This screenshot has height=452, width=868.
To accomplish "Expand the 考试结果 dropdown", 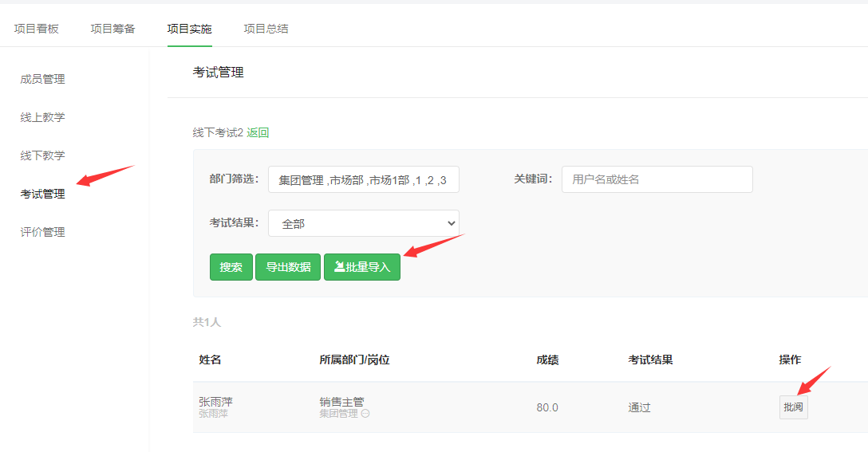I will pyautogui.click(x=364, y=223).
